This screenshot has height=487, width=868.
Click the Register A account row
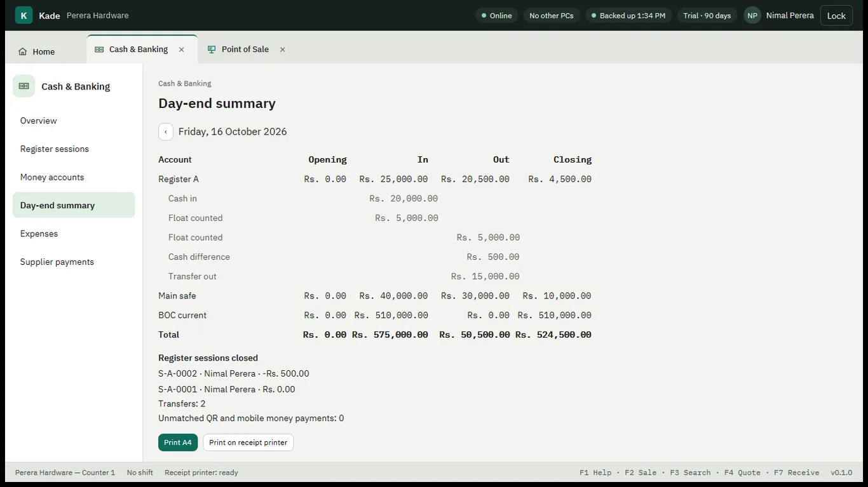coord(375,179)
